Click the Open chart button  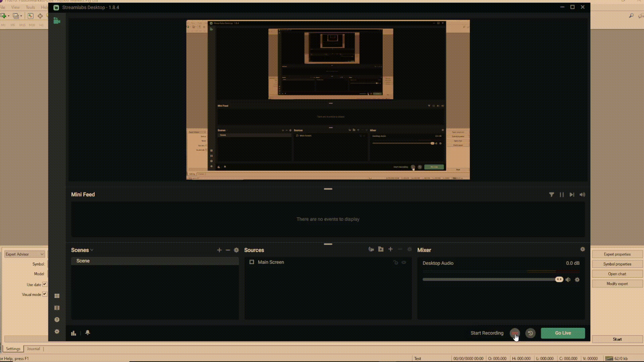[617, 274]
